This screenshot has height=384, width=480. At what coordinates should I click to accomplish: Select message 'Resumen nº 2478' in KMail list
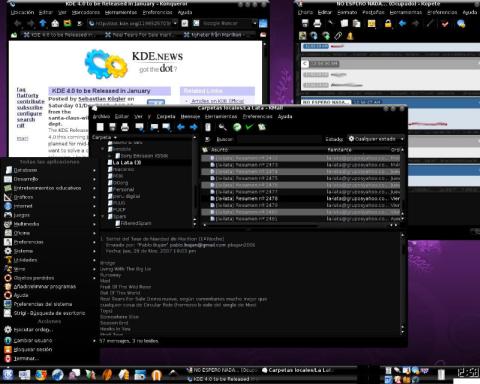[x=300, y=198]
